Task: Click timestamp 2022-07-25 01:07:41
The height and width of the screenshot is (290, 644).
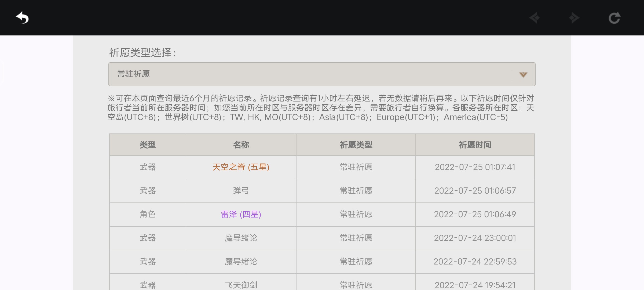Action: click(x=475, y=167)
